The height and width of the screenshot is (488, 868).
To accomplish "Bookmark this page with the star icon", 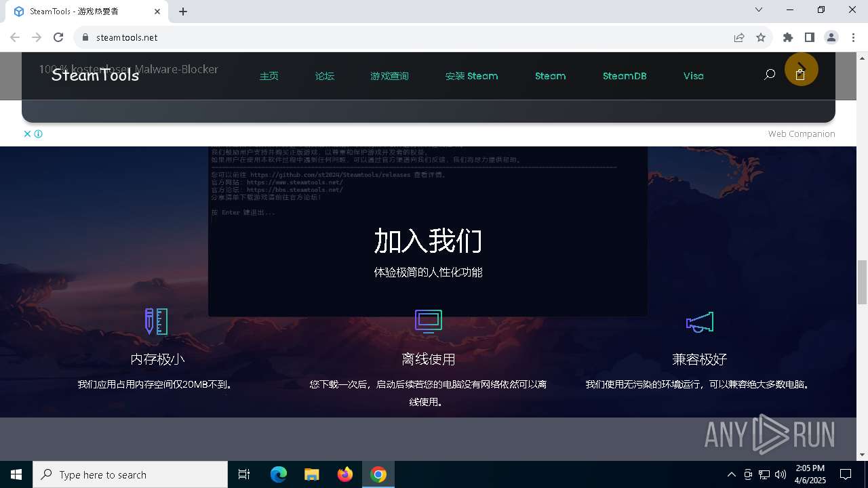I will click(x=761, y=37).
